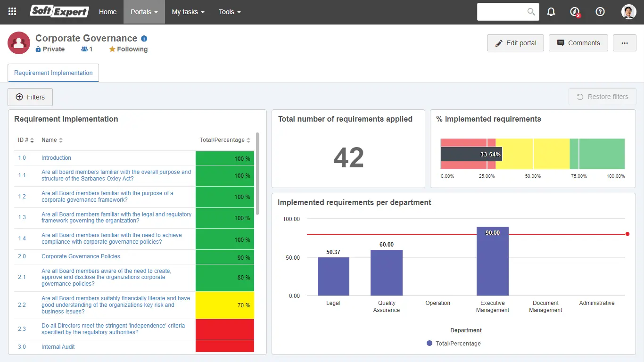
Task: Open the user profile avatar
Action: (628, 12)
